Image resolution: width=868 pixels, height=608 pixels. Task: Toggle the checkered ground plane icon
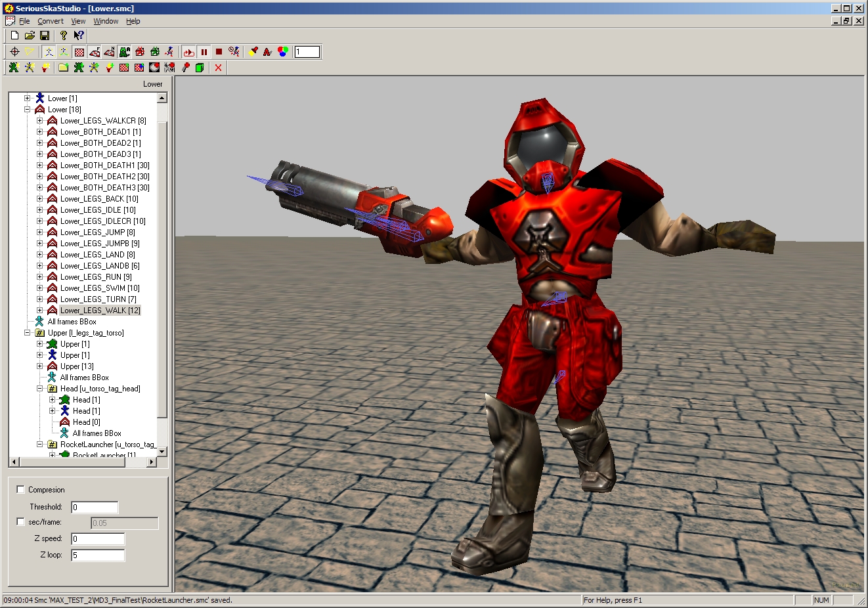79,52
